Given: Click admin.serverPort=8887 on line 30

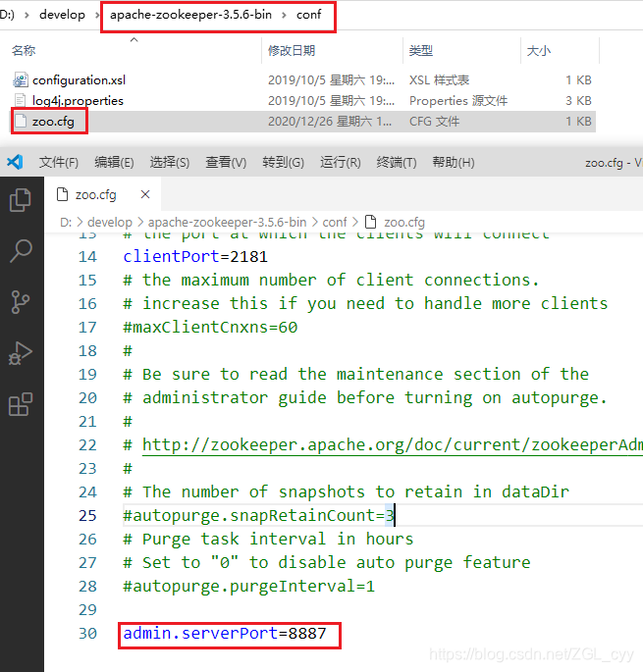Looking at the screenshot, I should point(225,634).
